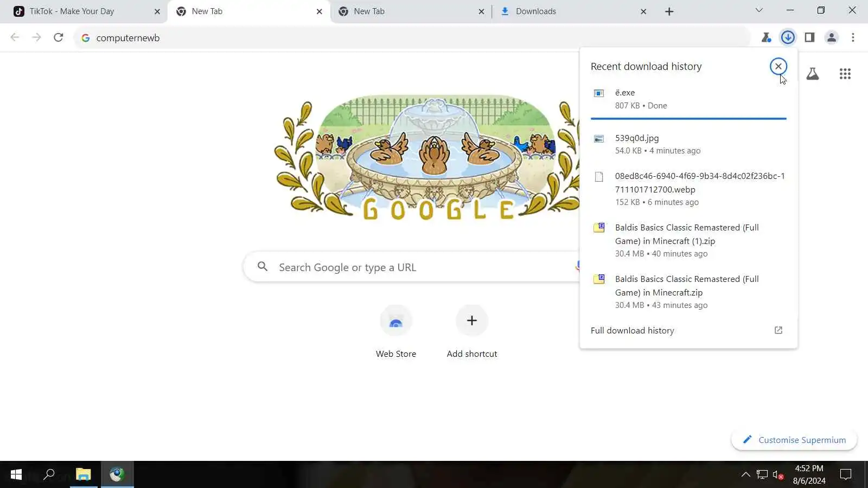This screenshot has width=868, height=488.
Task: Close the TikTok tab
Action: click(157, 11)
